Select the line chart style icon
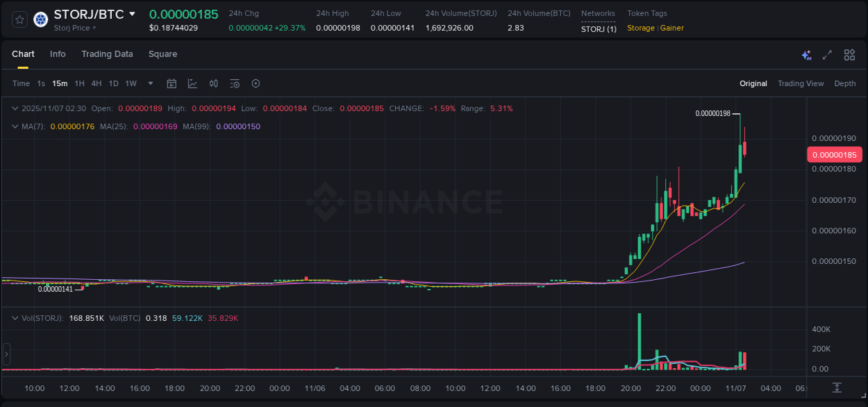The width and height of the screenshot is (868, 407). 192,83
